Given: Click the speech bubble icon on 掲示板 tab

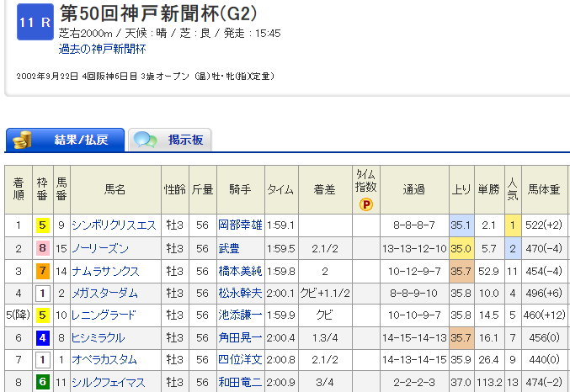Looking at the screenshot, I should point(145,140).
